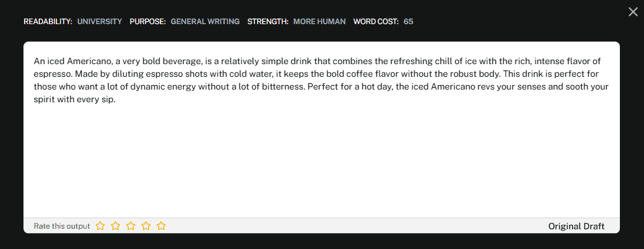Click the STRENGTH label
Image resolution: width=644 pixels, height=249 pixels.
pos(268,22)
